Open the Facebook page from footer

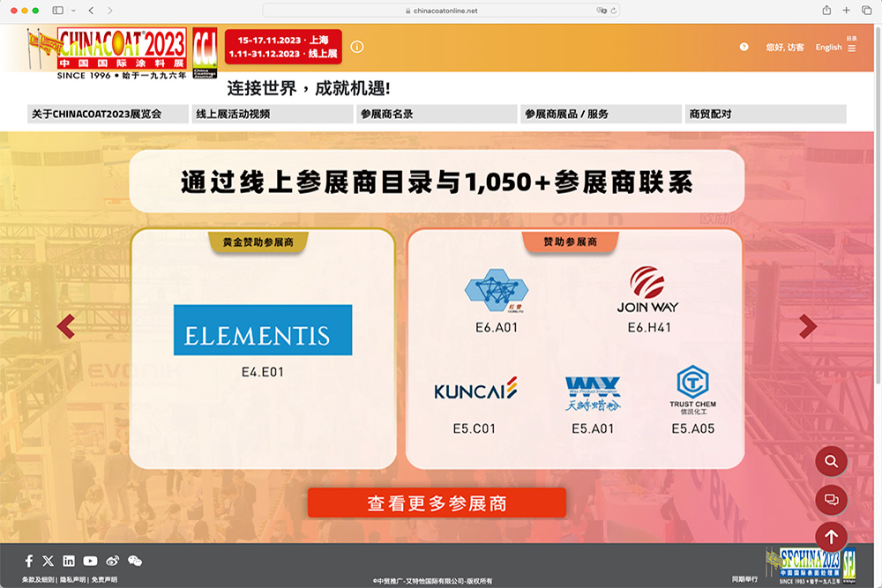[x=29, y=561]
